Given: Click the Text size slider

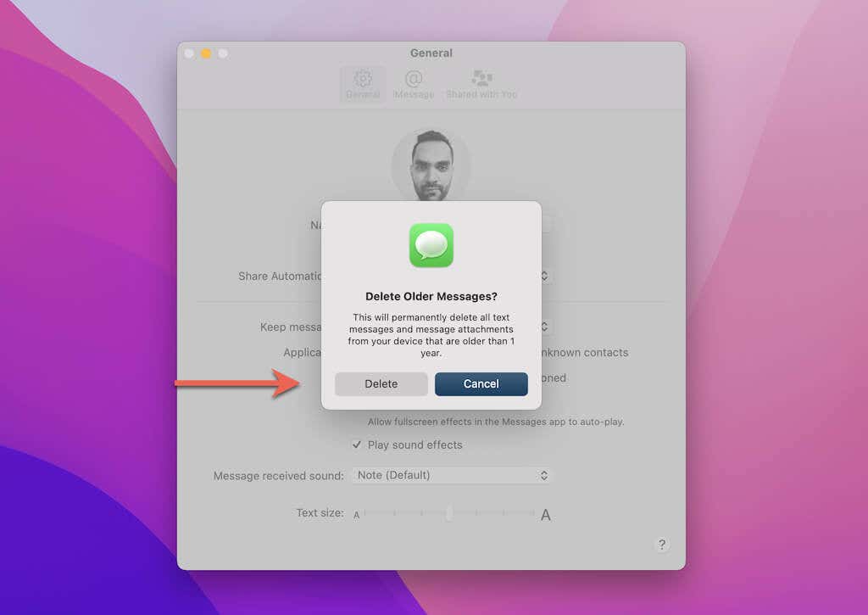Looking at the screenshot, I should coord(449,513).
